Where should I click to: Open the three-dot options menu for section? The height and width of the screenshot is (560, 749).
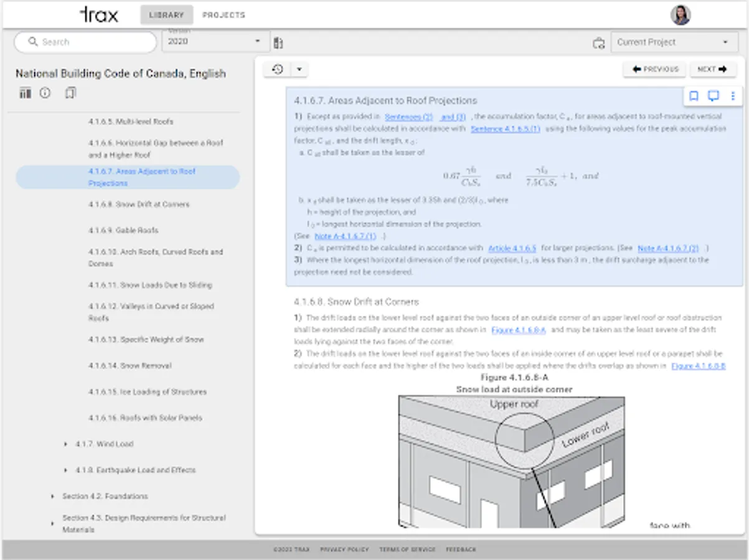[x=733, y=96]
